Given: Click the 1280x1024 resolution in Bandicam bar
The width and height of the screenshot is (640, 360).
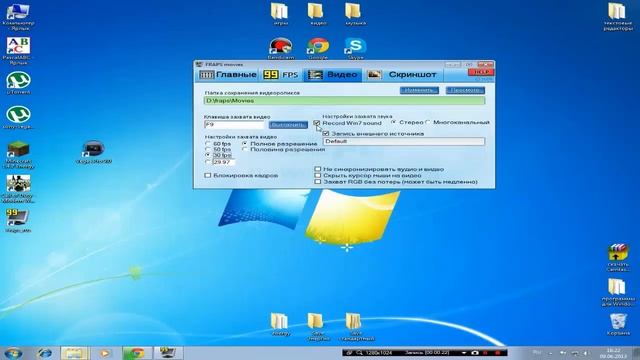Looking at the screenshot, I should click(x=378, y=353).
